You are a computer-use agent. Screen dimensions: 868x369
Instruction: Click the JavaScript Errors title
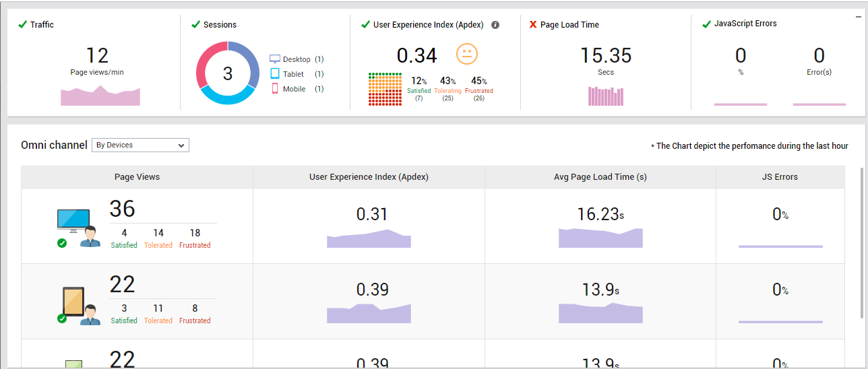[x=745, y=24]
